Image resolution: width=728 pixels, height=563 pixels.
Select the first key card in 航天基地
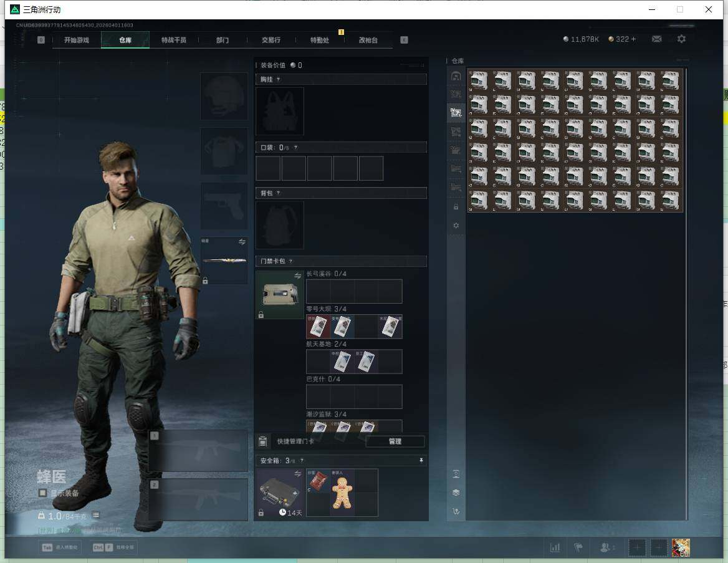(x=343, y=362)
